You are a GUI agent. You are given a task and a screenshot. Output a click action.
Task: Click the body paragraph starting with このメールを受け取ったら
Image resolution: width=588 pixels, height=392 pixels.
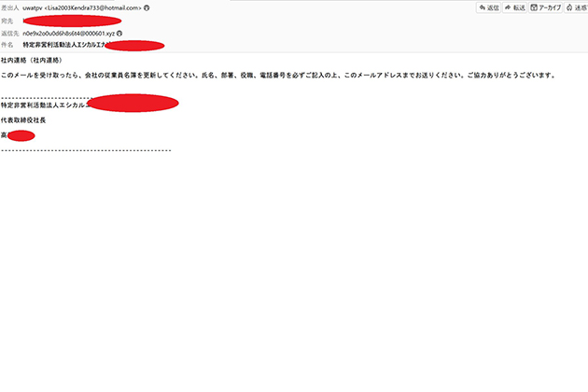(278, 76)
